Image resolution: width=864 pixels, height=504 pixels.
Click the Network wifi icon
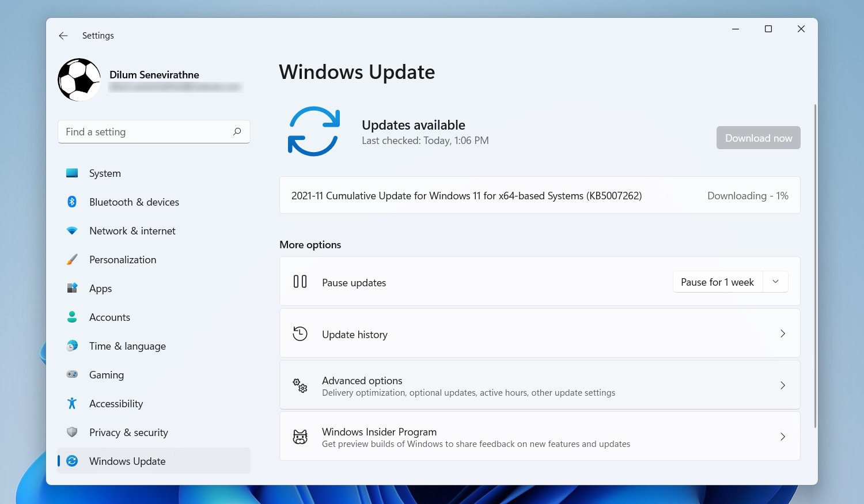pos(72,230)
